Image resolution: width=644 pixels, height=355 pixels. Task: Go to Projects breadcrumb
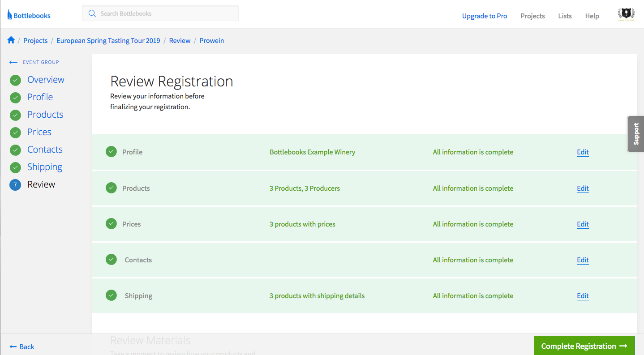[35, 40]
